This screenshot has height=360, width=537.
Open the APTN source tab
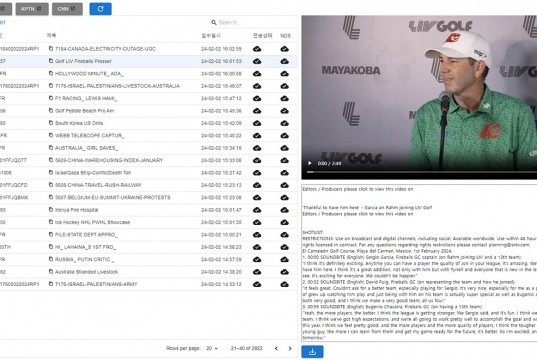coord(32,9)
